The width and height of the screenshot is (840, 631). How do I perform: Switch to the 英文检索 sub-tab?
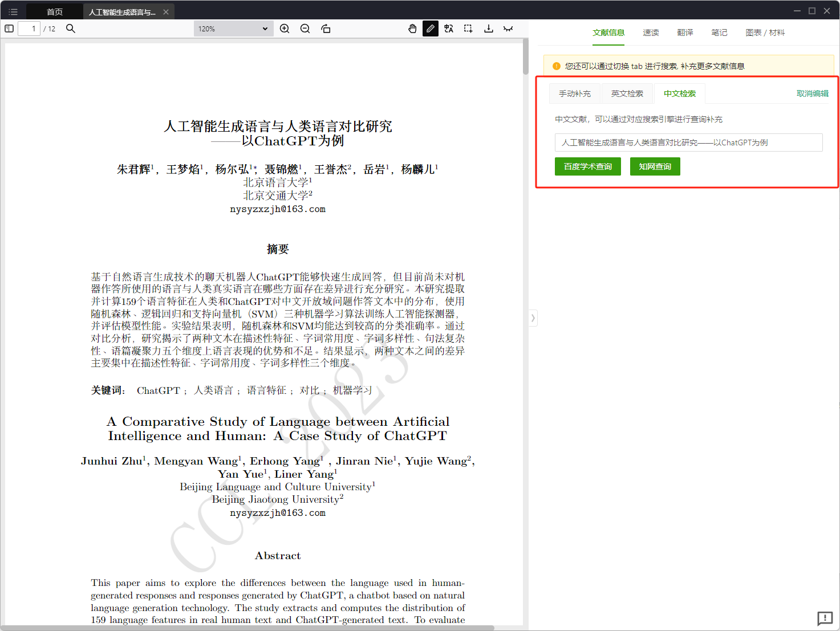(x=627, y=93)
